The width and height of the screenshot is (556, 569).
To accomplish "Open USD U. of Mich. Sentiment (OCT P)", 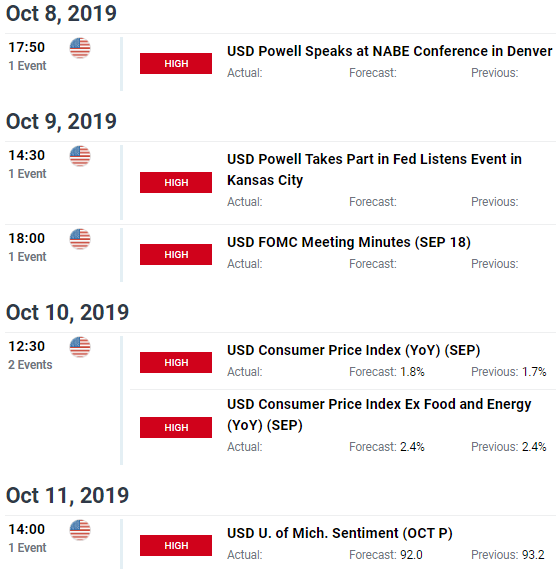I will click(340, 533).
